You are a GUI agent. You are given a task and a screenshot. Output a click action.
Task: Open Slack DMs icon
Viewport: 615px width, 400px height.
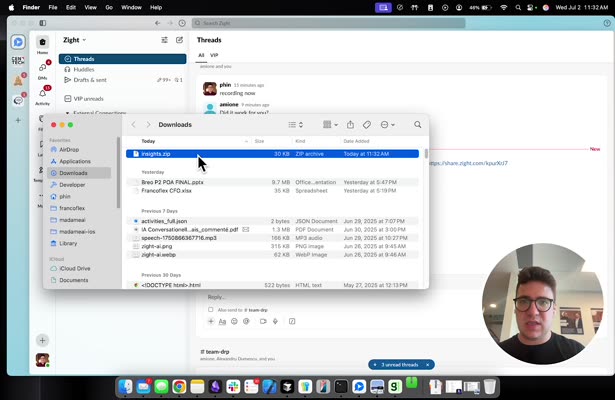coord(42,68)
